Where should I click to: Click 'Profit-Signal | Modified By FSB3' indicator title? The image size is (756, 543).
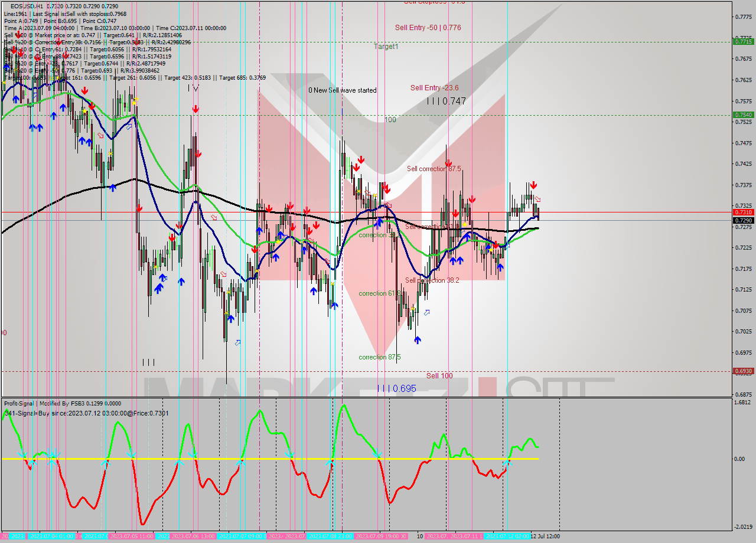coord(63,404)
